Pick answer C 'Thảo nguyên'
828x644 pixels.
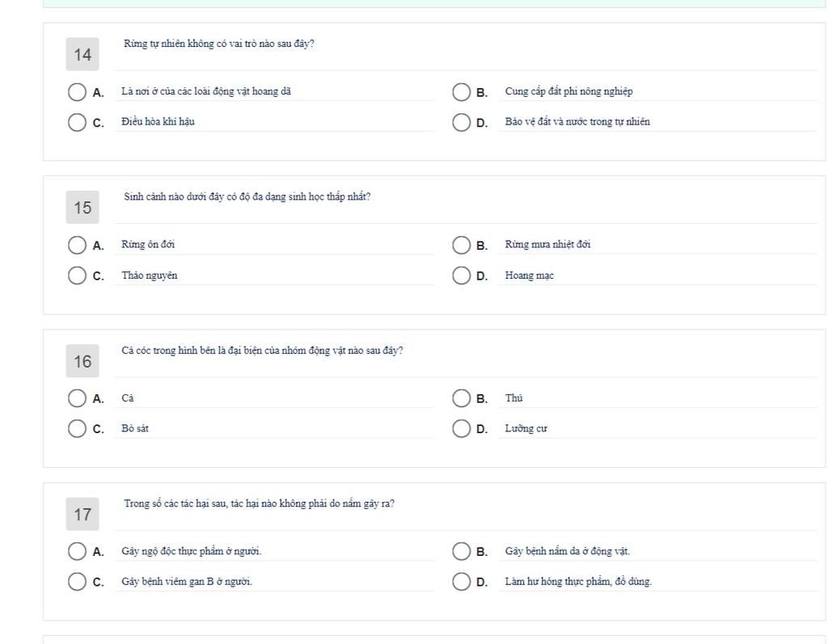coord(77,276)
